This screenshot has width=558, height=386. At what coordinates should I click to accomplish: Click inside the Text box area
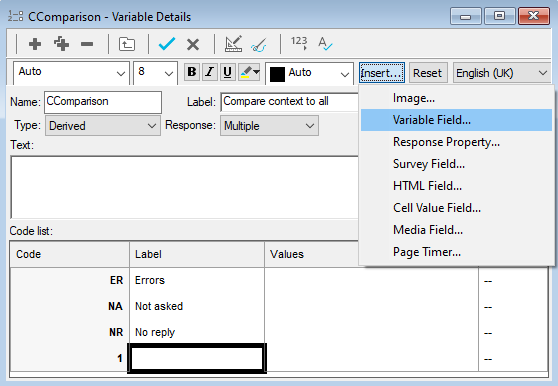184,187
